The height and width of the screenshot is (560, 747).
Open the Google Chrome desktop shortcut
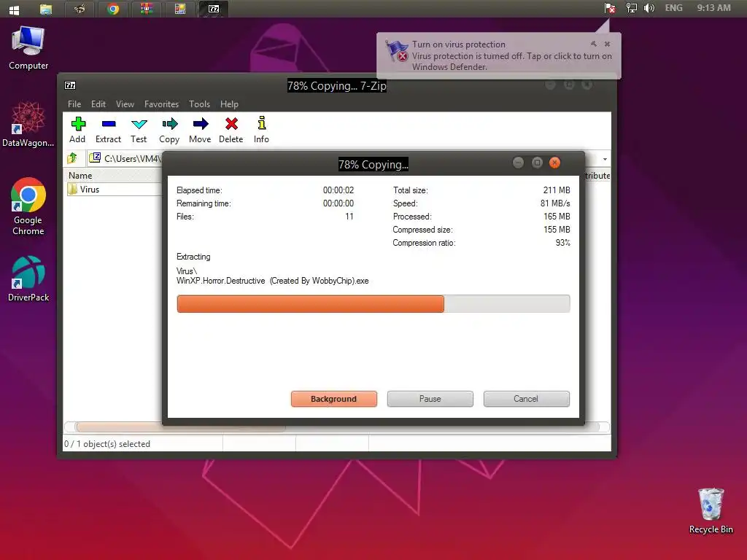(x=28, y=206)
